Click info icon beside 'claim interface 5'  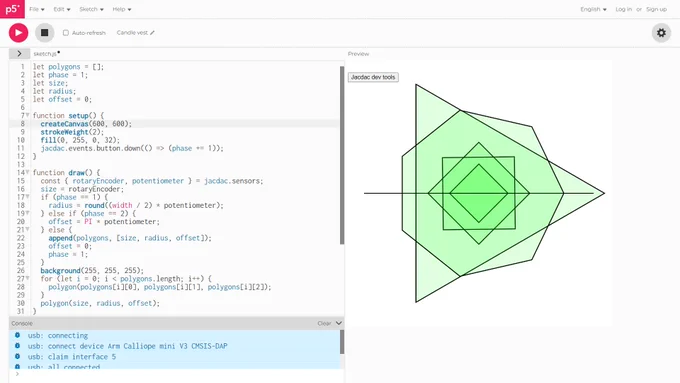[x=17, y=357]
